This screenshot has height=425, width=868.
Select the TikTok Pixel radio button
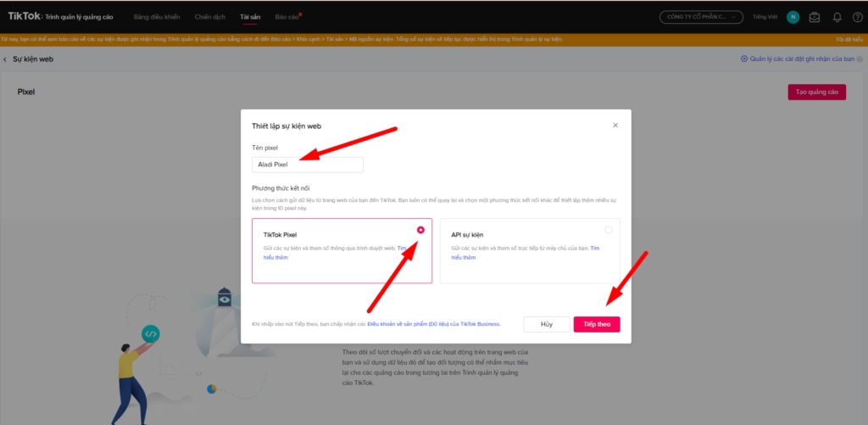pyautogui.click(x=421, y=230)
